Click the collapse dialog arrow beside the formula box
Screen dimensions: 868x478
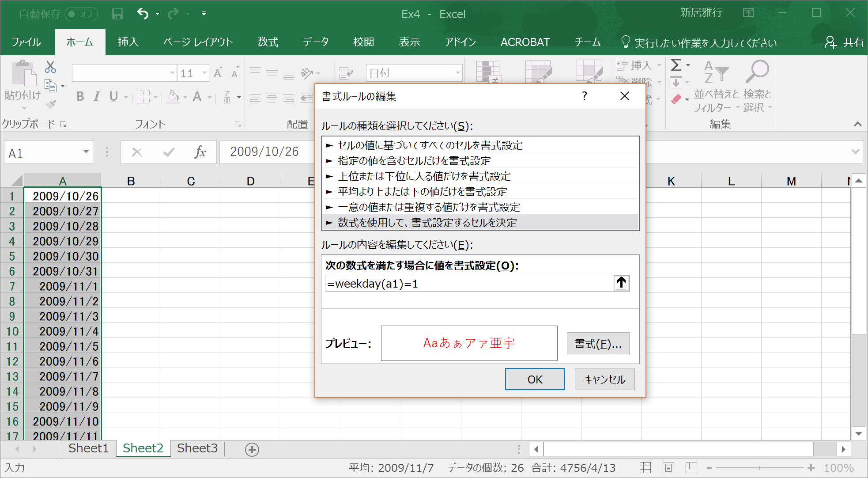tap(622, 283)
